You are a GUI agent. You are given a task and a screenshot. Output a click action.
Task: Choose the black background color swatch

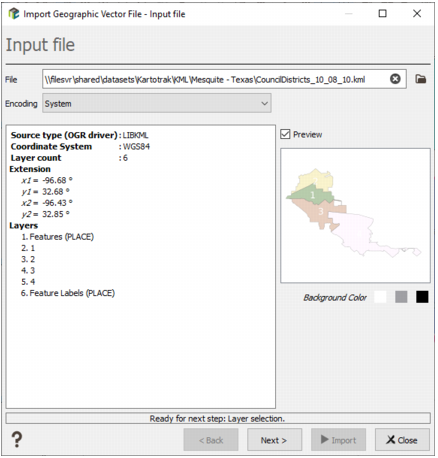(x=422, y=297)
